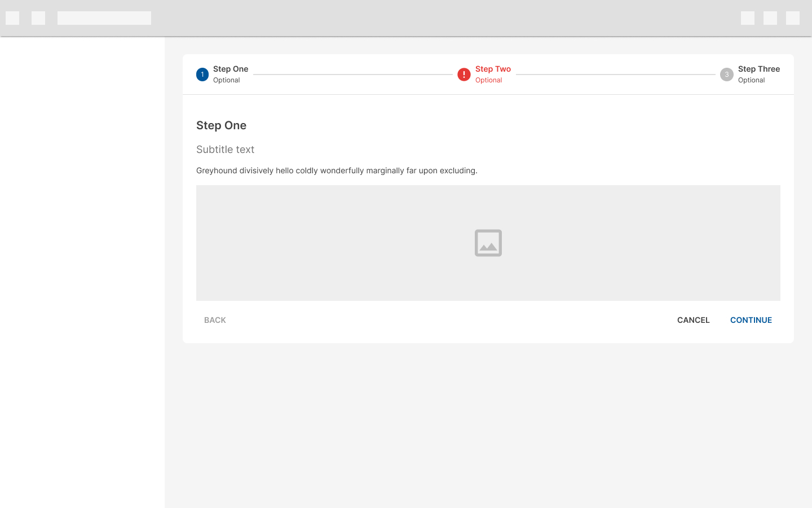The height and width of the screenshot is (508, 812).
Task: Click the "Subtitle text" line
Action: point(225,150)
